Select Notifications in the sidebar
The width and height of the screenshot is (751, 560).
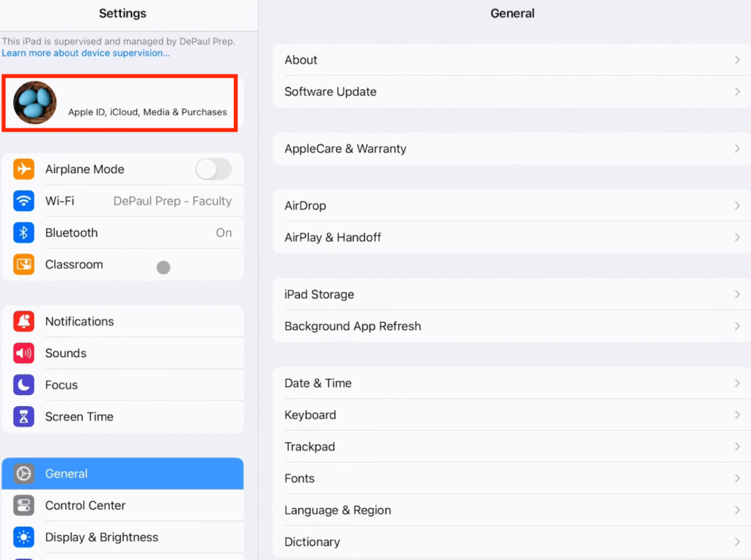coord(122,321)
